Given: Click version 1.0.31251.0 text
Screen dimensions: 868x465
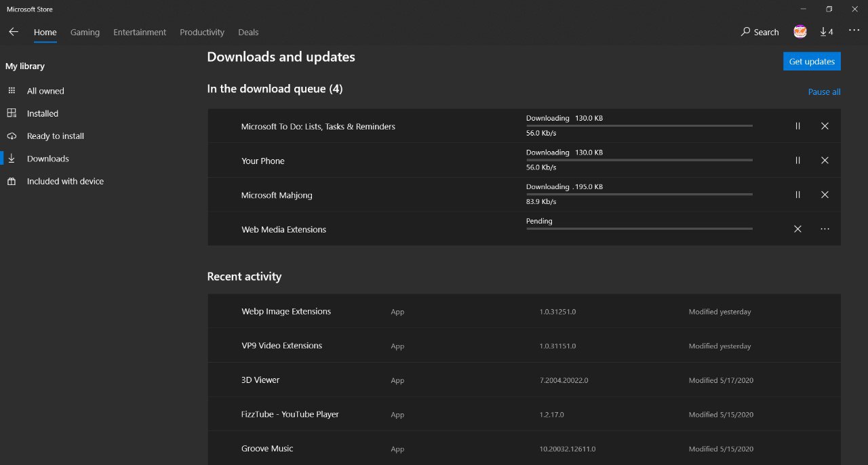Looking at the screenshot, I should [557, 312].
